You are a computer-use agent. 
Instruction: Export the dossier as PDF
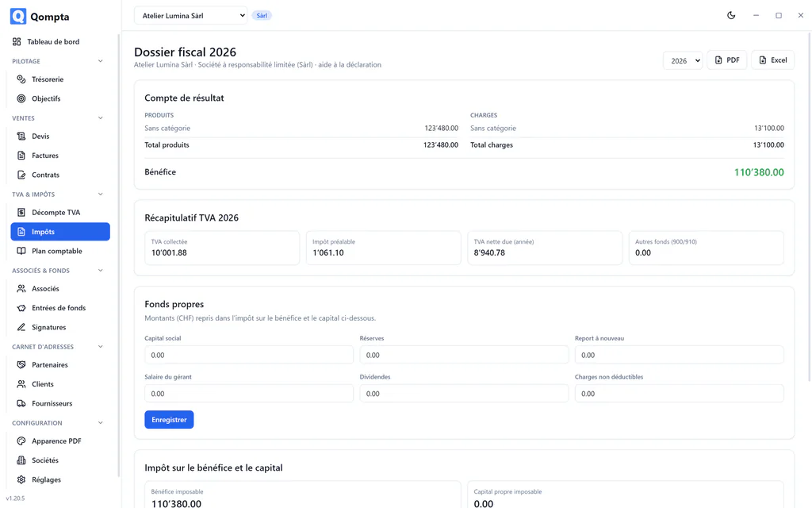click(727, 60)
